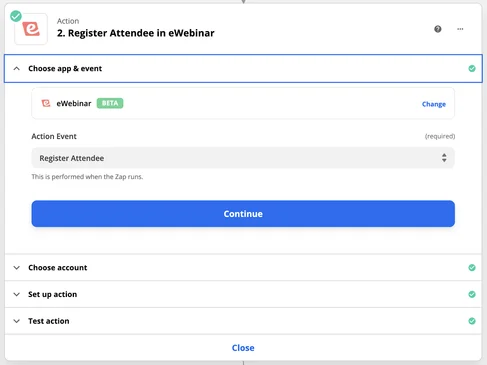Click the green checkmark on Test action row
The height and width of the screenshot is (365, 487).
(x=472, y=321)
